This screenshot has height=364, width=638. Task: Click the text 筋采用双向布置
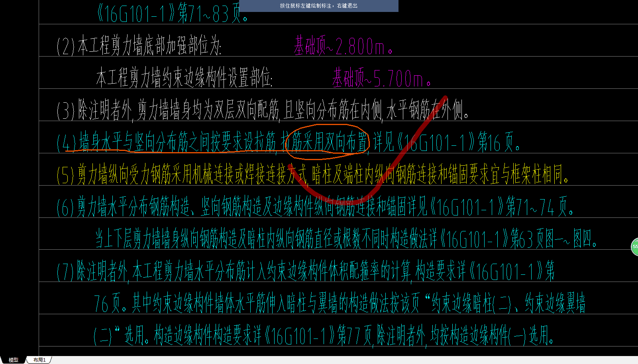(329, 142)
